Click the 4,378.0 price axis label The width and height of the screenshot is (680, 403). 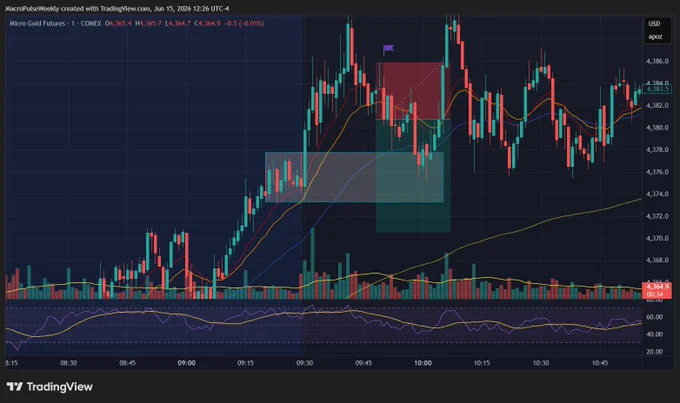coord(657,150)
